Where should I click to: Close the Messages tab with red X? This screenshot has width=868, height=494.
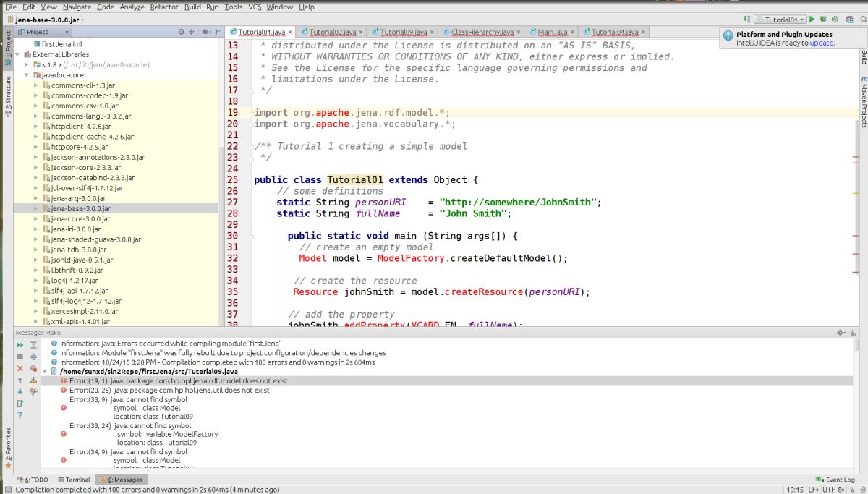coord(20,368)
